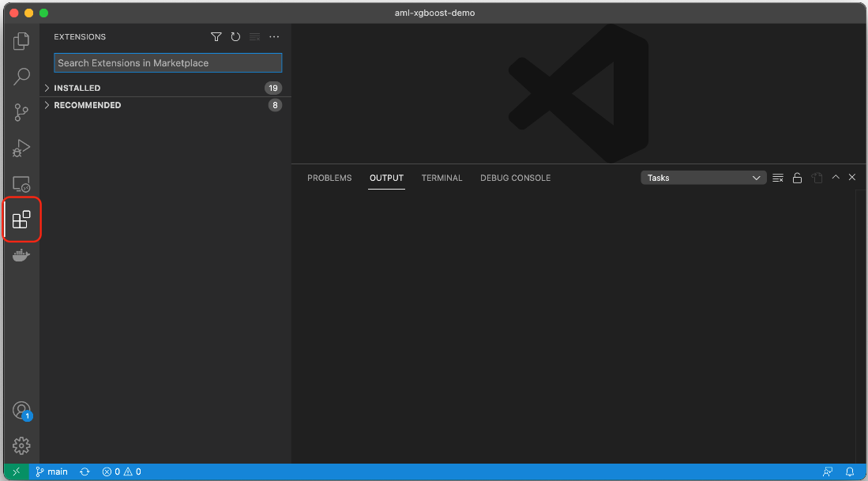
Task: Open feedback icon in status bar
Action: pyautogui.click(x=828, y=472)
